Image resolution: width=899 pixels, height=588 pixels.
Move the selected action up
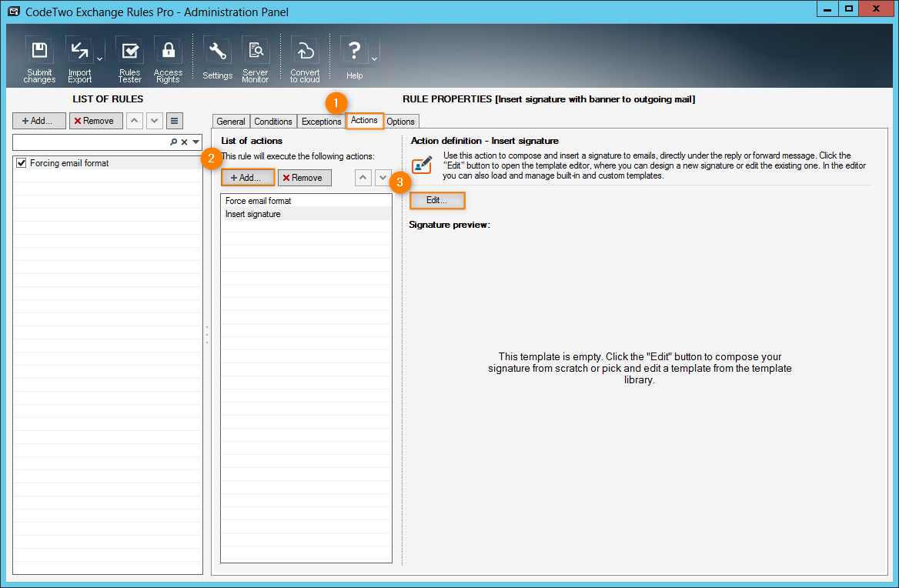(363, 178)
